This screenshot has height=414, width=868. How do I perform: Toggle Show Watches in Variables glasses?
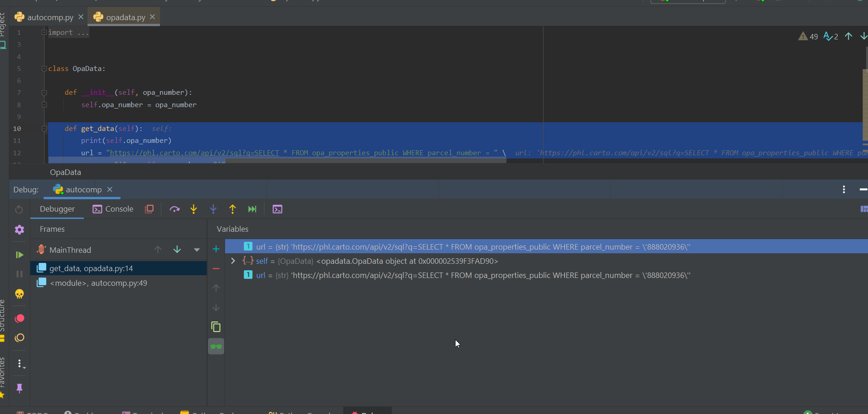pyautogui.click(x=216, y=346)
